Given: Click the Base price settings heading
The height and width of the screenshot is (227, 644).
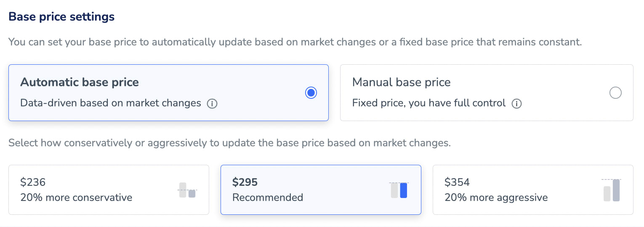Looking at the screenshot, I should click(x=61, y=17).
